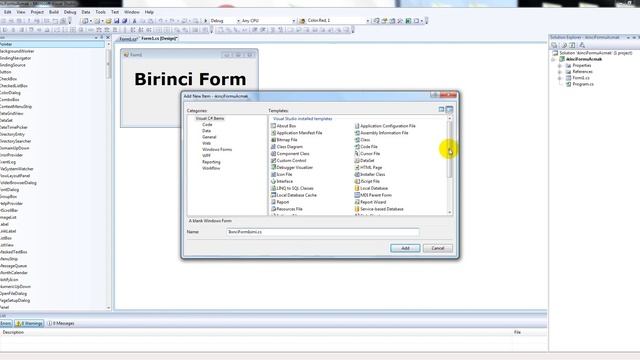Select the About Box template
This screenshot has height=360, width=640.
284,126
